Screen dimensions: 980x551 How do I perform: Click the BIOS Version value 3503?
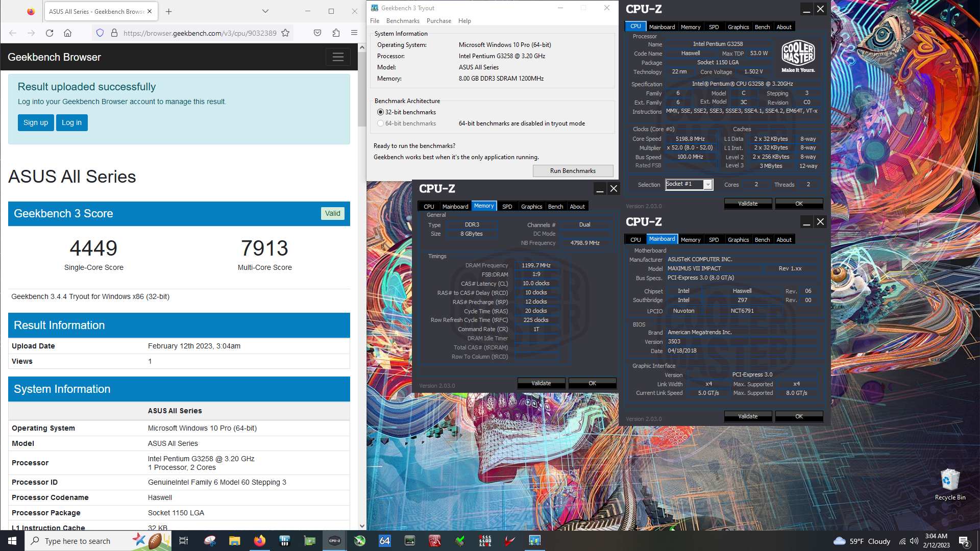pyautogui.click(x=674, y=342)
